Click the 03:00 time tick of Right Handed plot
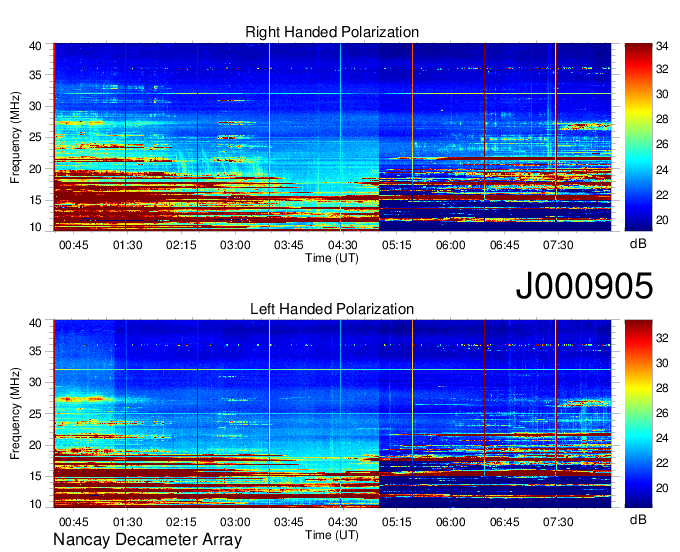The width and height of the screenshot is (680, 552). [x=235, y=245]
